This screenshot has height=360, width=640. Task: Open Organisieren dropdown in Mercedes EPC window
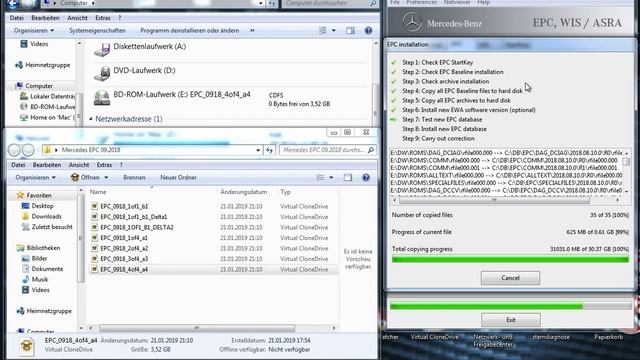[36, 178]
